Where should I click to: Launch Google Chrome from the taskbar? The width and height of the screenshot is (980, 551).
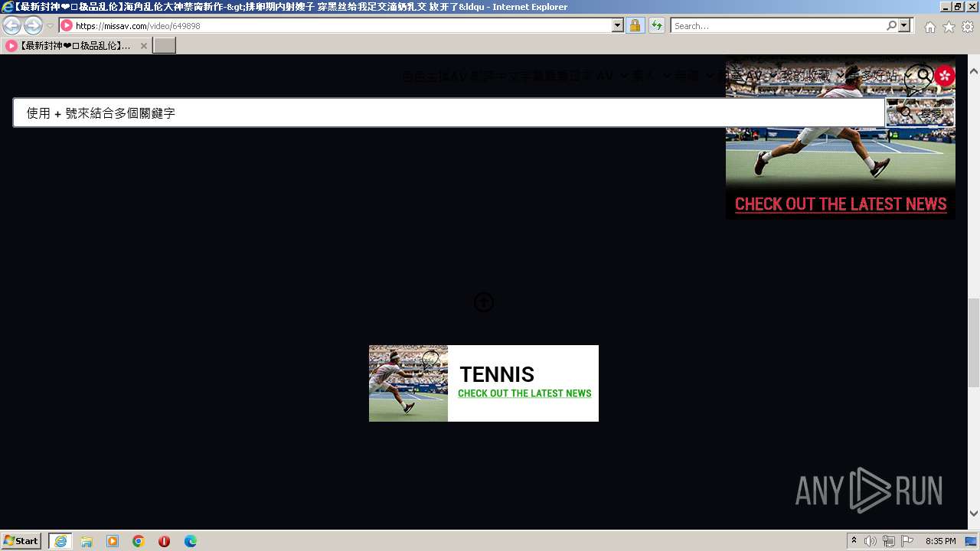tap(139, 541)
